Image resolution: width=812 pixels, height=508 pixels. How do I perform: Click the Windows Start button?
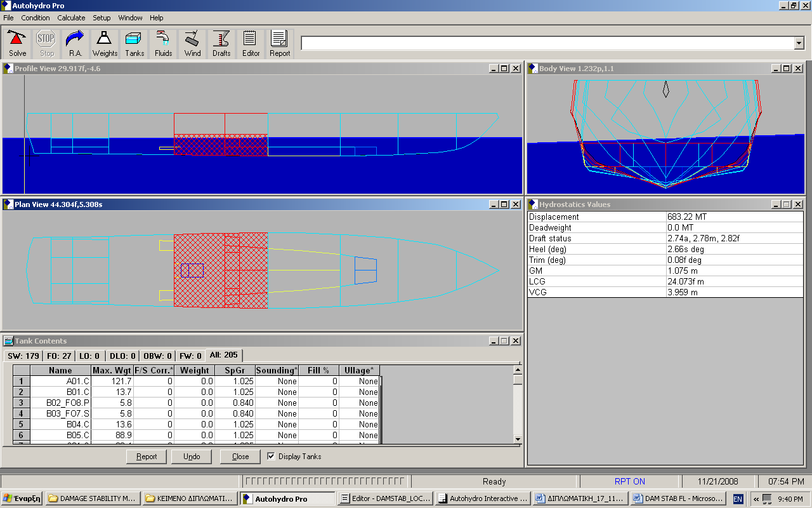pyautogui.click(x=22, y=498)
